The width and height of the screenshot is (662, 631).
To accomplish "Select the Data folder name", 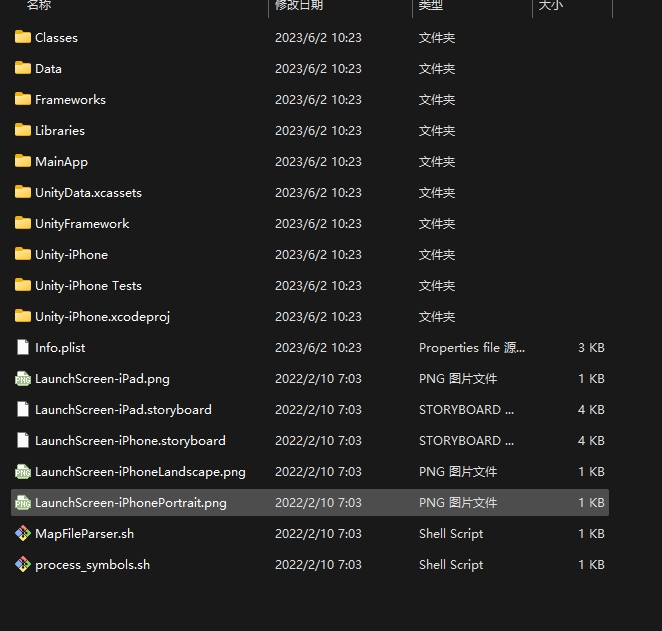I will pos(48,68).
